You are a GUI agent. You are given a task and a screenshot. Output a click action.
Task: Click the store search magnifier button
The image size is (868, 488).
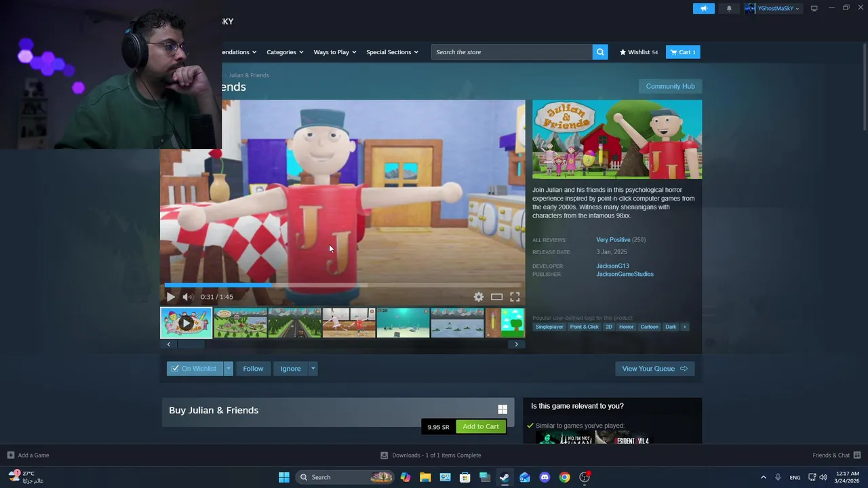600,52
